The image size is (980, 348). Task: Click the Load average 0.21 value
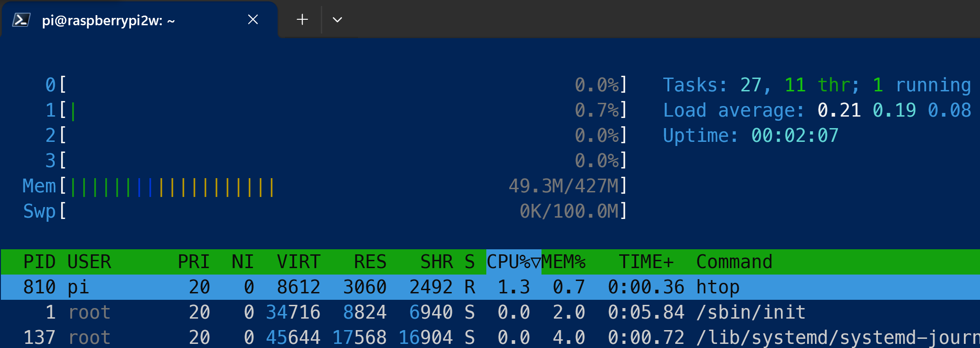click(x=839, y=110)
